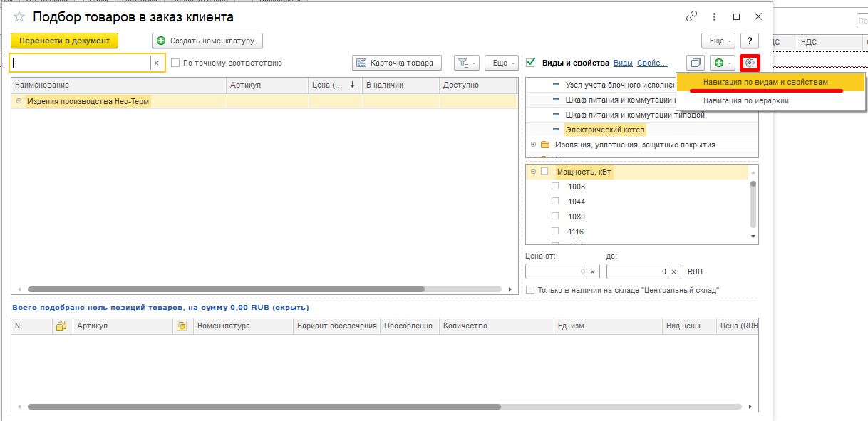Click the Цена от input field

pos(556,271)
